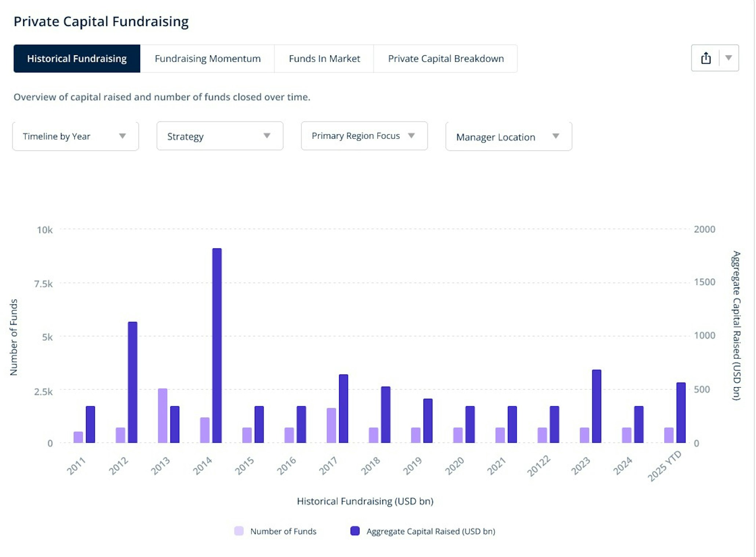
Task: Expand Primary Region Focus dropdown
Action: click(364, 136)
